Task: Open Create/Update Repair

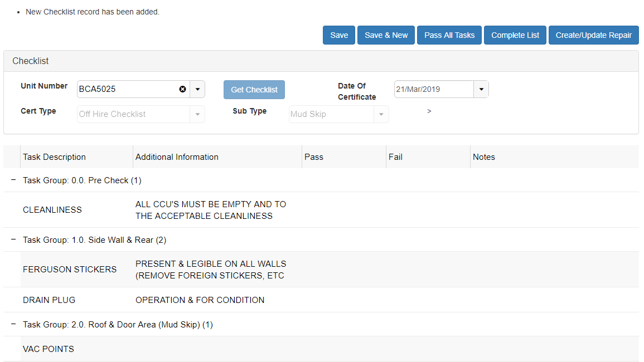Action: [x=593, y=35]
